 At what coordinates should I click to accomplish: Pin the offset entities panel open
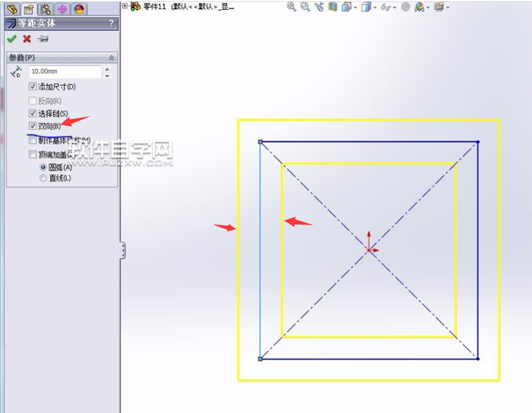(x=43, y=39)
